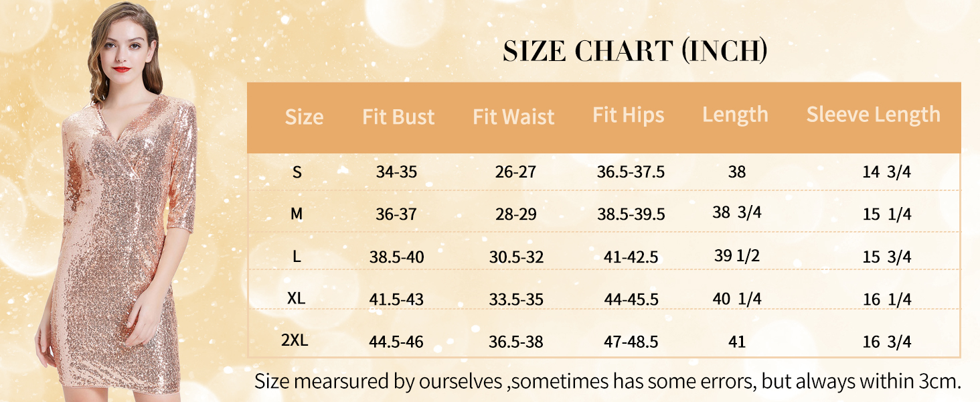The width and height of the screenshot is (980, 402).
Task: Click the length value "40 1/4"
Action: [x=737, y=299]
